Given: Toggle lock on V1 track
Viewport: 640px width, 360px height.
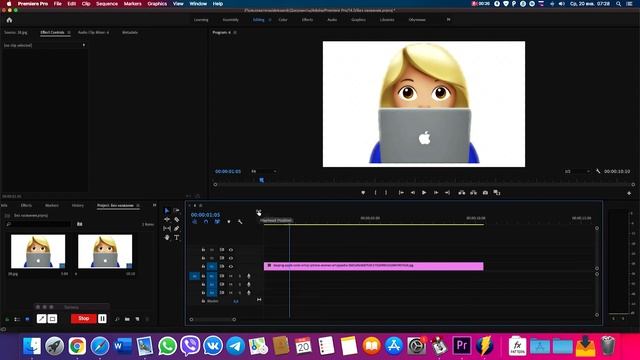Looking at the screenshot, I should tap(203, 267).
